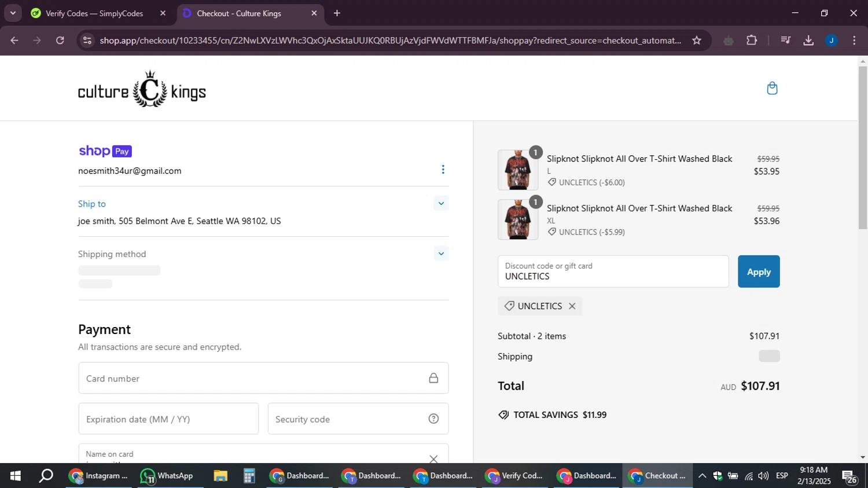
Task: Switch the ESP input language indicator
Action: (x=782, y=476)
